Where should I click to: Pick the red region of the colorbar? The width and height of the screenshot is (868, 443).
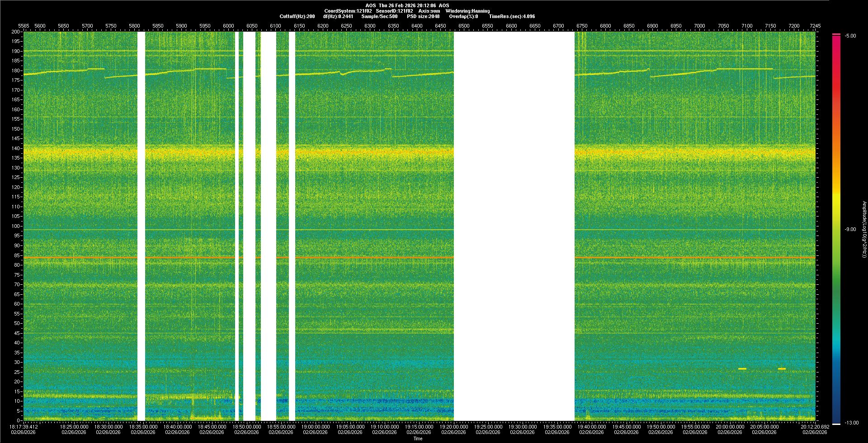[836, 81]
